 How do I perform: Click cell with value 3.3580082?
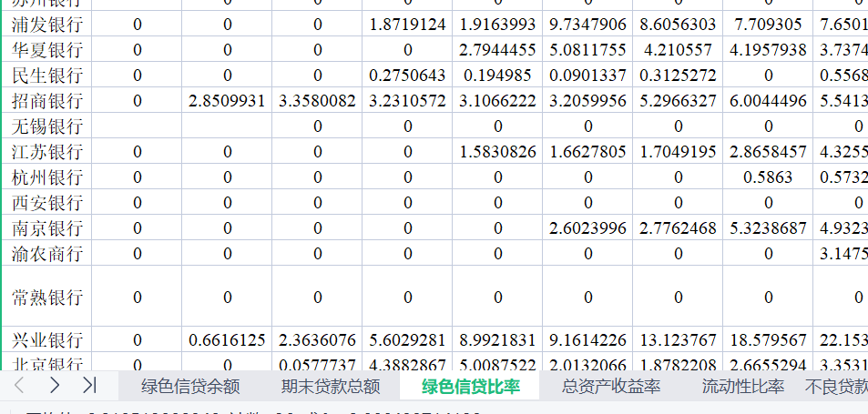[x=317, y=101]
